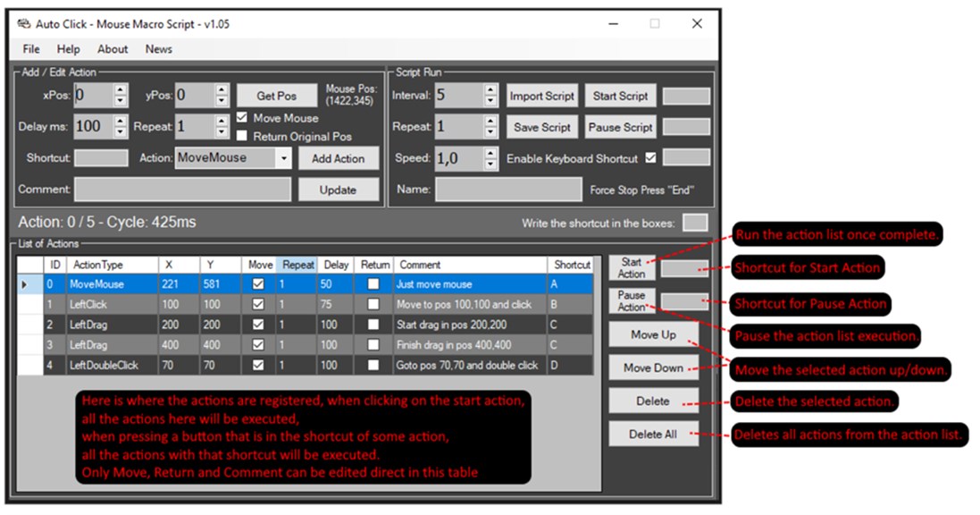This screenshot has height=515, width=980.
Task: Open the Action dropdown showing MoveMouse
Action: [283, 158]
